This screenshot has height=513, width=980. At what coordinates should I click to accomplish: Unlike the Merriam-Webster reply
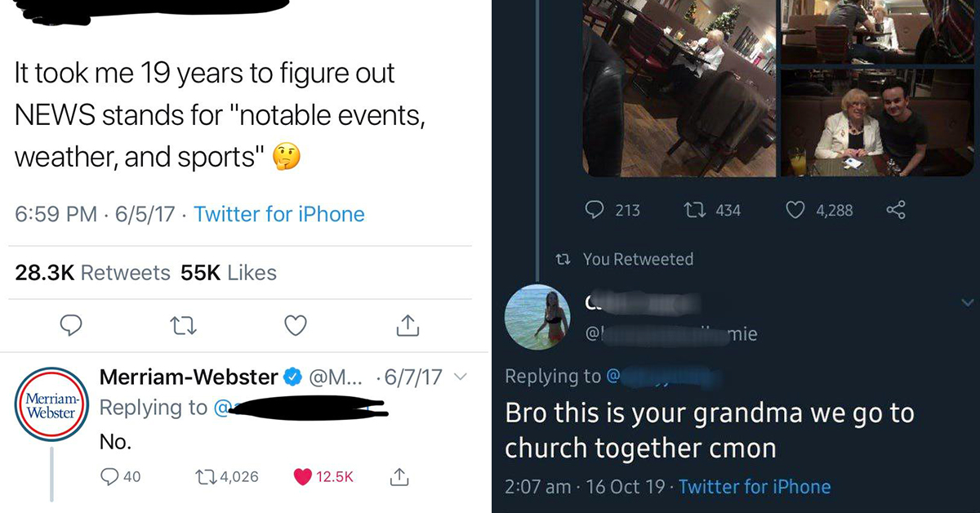(302, 477)
